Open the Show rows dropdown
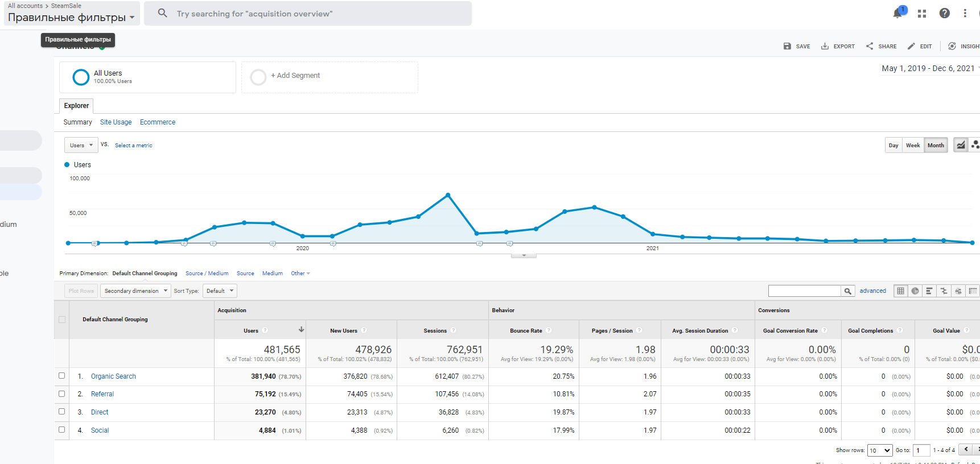The image size is (980, 464). 880,450
